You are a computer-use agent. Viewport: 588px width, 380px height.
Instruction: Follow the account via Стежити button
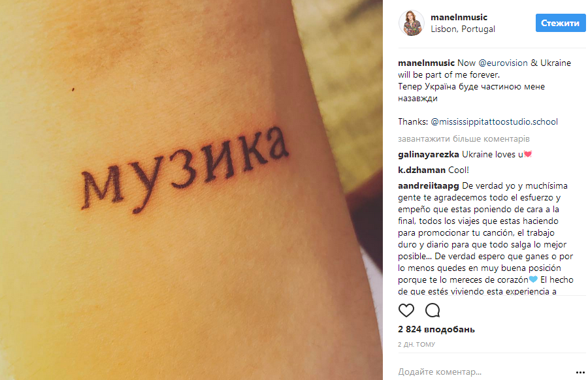[x=561, y=23]
